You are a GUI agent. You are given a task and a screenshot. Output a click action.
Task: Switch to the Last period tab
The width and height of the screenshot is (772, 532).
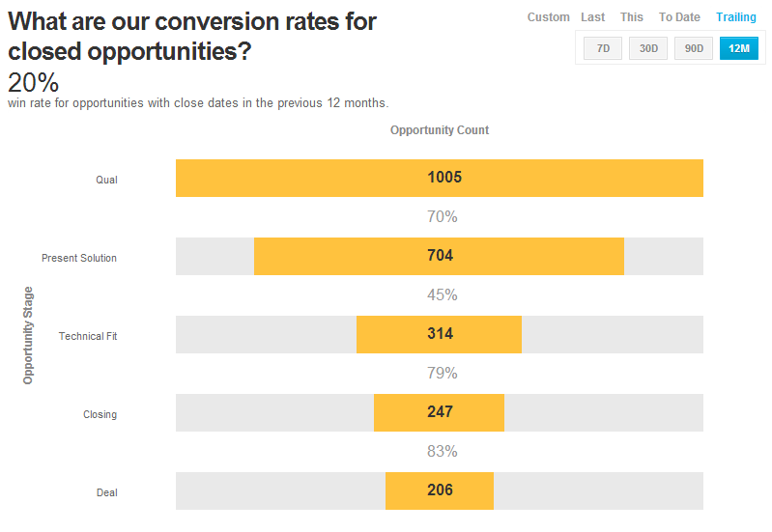tap(593, 17)
